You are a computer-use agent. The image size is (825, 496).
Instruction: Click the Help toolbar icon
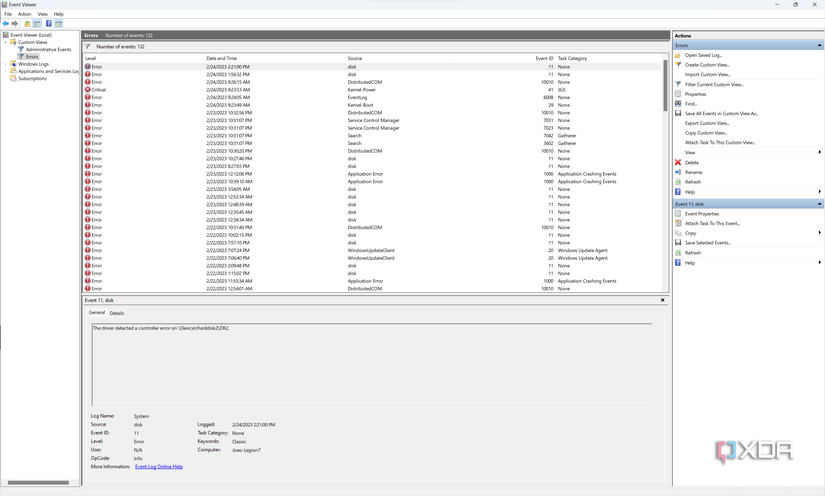pyautogui.click(x=48, y=24)
